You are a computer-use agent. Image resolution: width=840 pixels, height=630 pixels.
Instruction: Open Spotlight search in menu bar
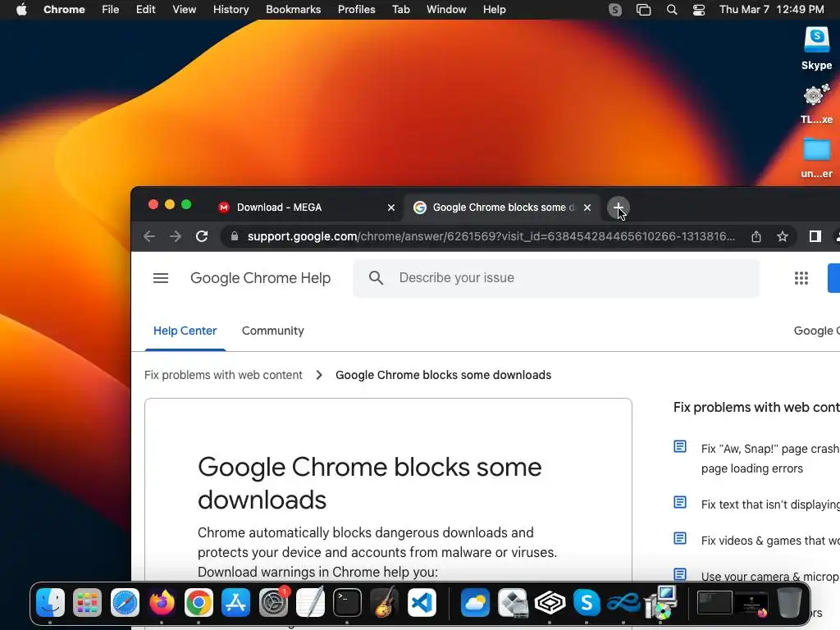point(672,10)
